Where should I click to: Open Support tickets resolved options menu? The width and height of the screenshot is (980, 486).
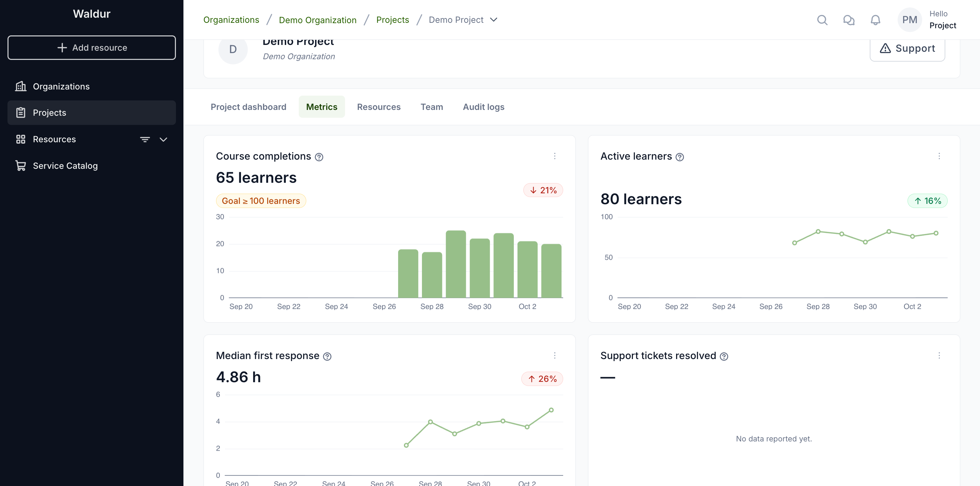click(939, 355)
